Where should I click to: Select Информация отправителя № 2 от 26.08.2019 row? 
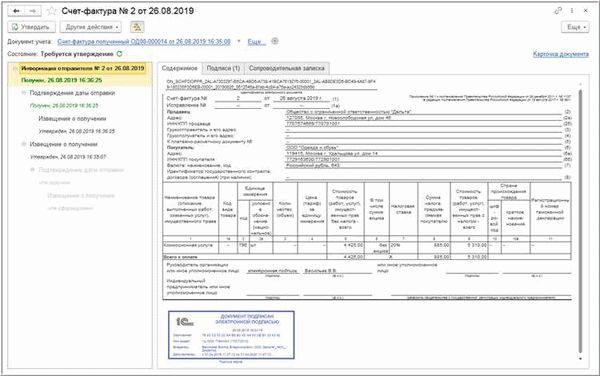[83, 68]
